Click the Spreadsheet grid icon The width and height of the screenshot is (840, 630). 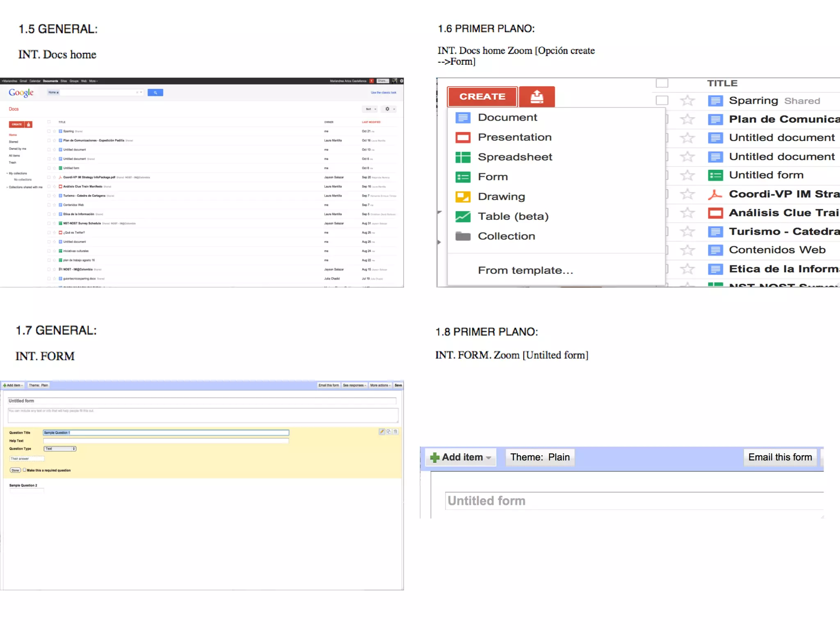463,157
